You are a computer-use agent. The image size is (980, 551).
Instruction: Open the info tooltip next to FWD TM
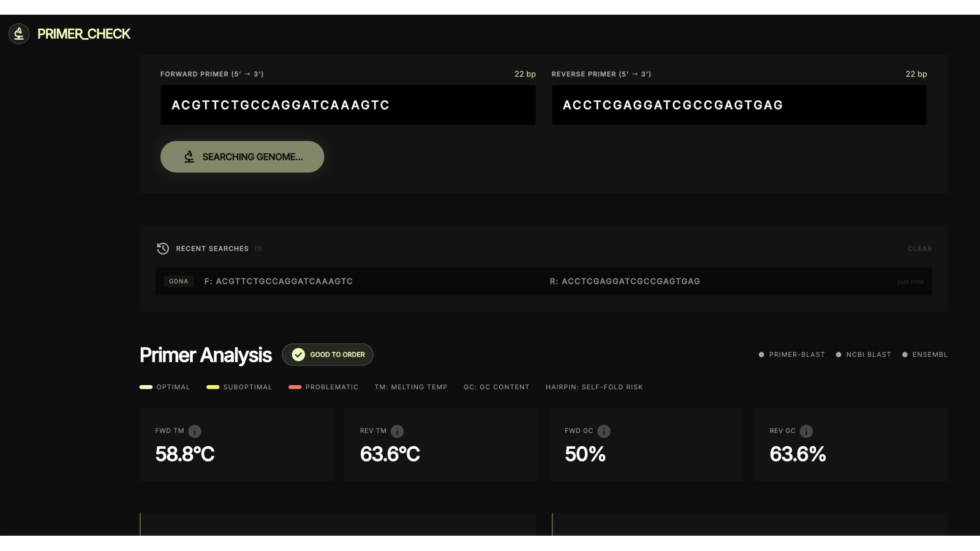[195, 431]
